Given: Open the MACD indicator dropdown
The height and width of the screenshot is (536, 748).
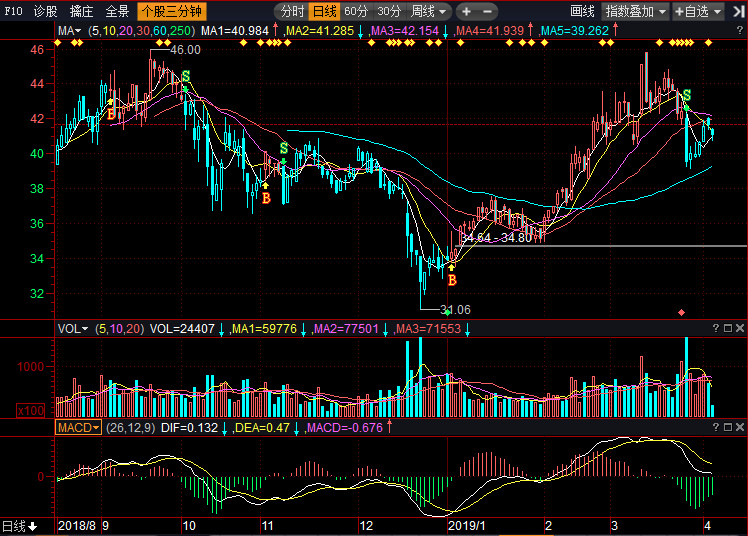Looking at the screenshot, I should click(x=78, y=428).
